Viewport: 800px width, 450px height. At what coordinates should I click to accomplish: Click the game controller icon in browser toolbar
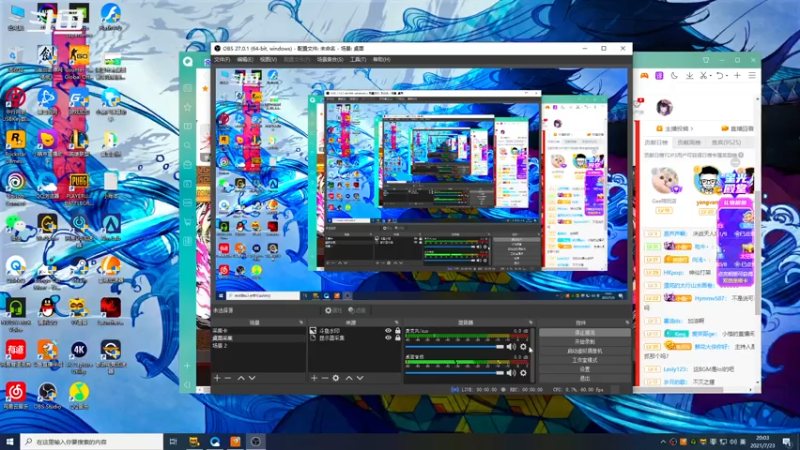pyautogui.click(x=644, y=76)
